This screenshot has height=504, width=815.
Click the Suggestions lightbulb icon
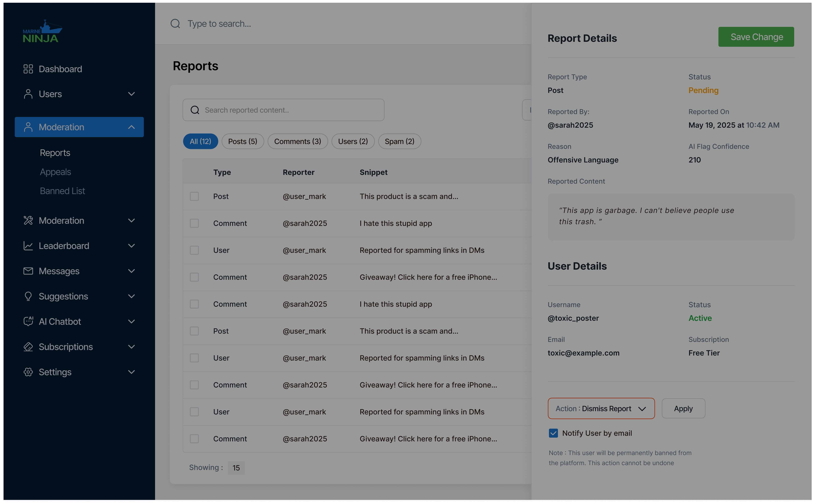28,296
